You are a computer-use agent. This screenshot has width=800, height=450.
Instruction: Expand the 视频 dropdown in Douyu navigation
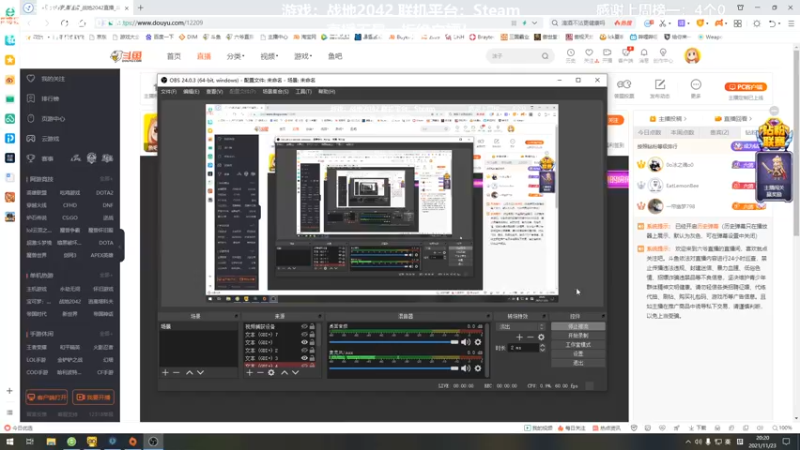[269, 56]
